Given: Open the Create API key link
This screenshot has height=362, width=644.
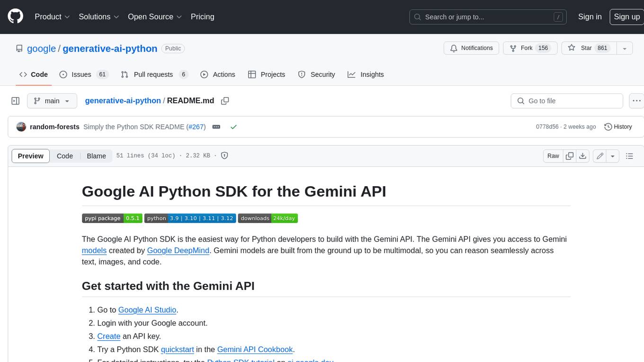Looking at the screenshot, I should (x=109, y=336).
